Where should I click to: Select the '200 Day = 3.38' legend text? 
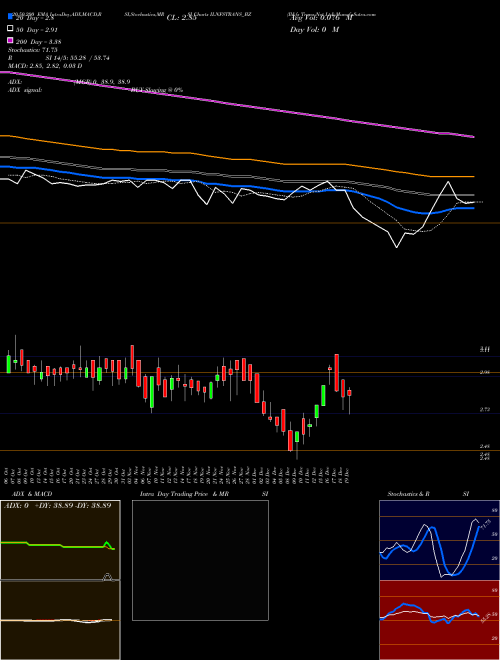pos(39,42)
